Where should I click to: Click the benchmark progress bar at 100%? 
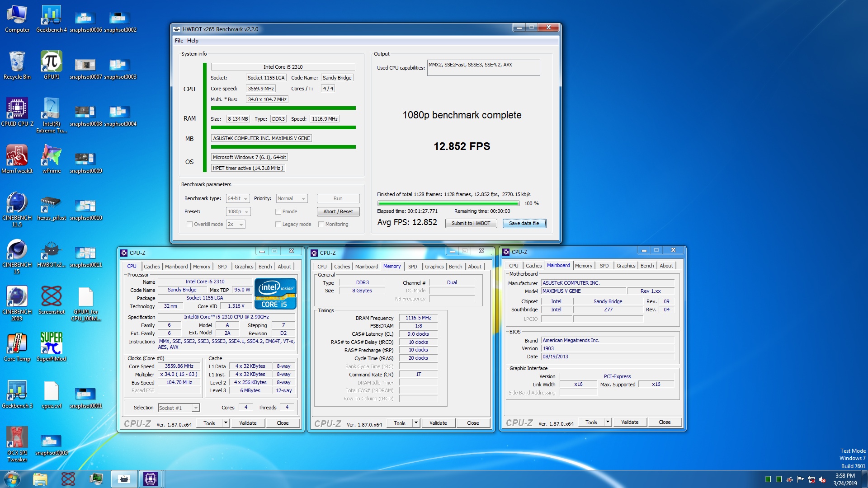tap(448, 203)
